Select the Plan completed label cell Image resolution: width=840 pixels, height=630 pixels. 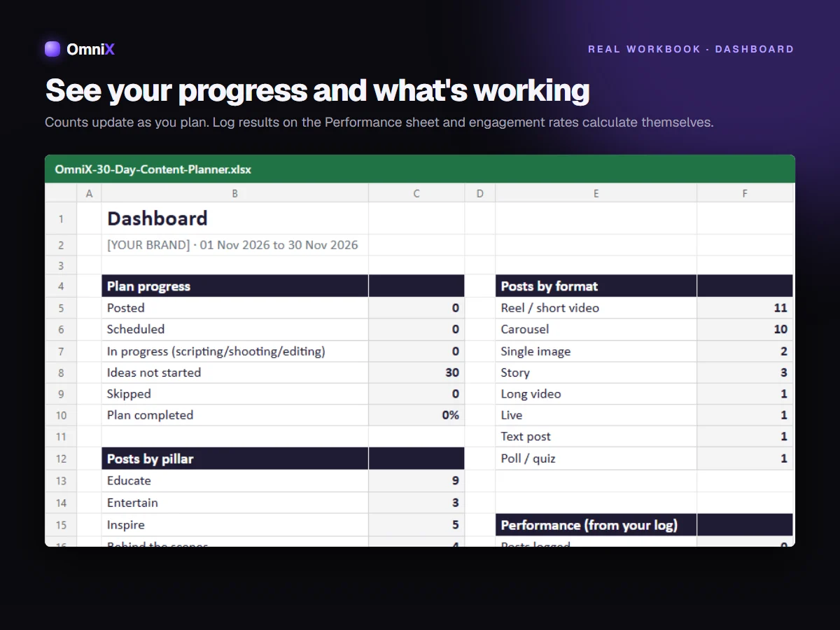pos(235,415)
